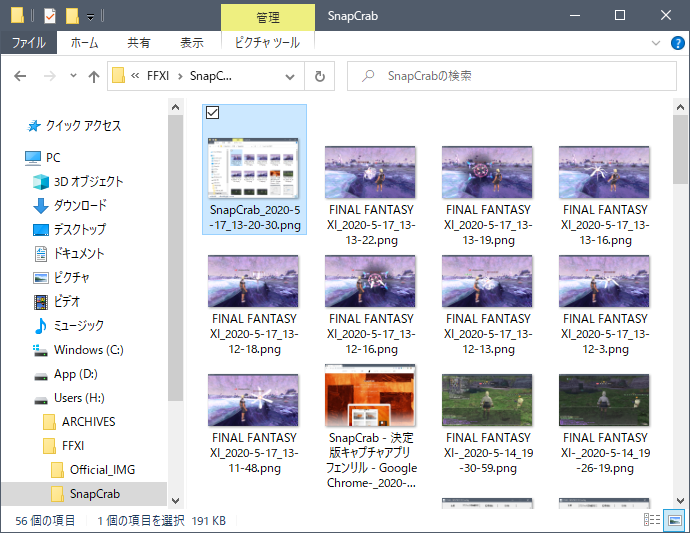This screenshot has width=690, height=533.
Task: Select the SnapCrab Google Chrome screenshot thumbnail
Action: [x=370, y=395]
